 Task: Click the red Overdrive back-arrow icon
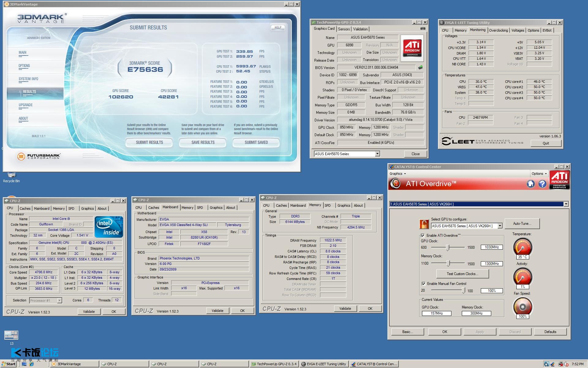click(x=396, y=184)
